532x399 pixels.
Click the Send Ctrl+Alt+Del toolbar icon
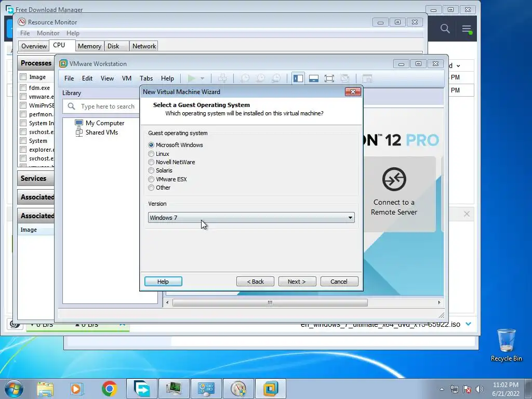pos(222,78)
